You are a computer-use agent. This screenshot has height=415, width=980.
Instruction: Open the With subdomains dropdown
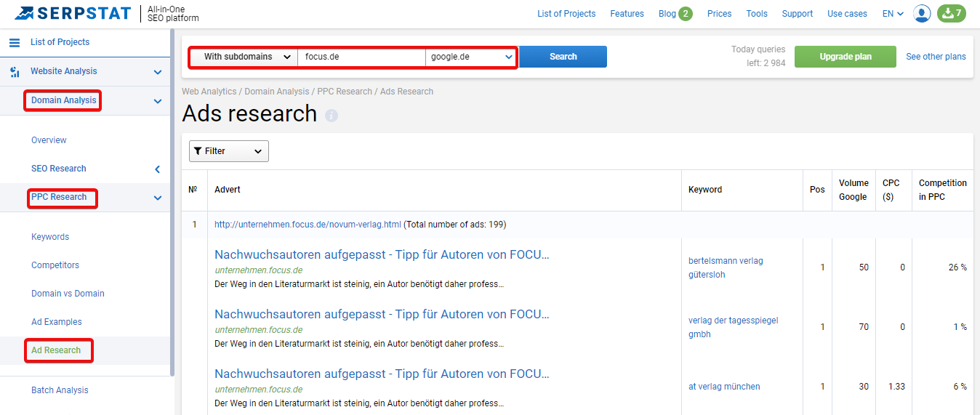[245, 57]
